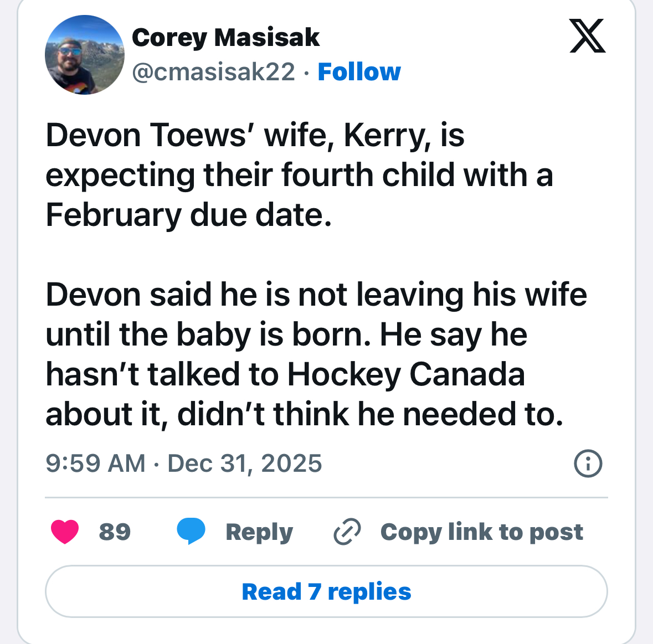This screenshot has height=644, width=653.
Task: Open the Corey Masisak display name link
Action: pyautogui.click(x=225, y=38)
